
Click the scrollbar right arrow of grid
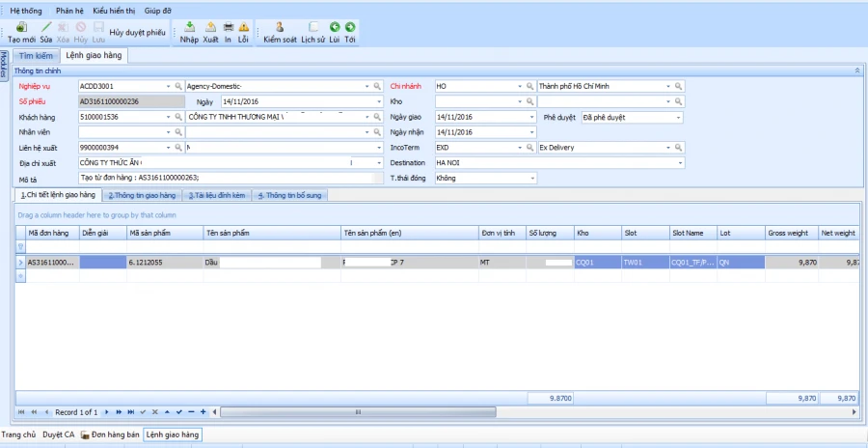pos(854,412)
